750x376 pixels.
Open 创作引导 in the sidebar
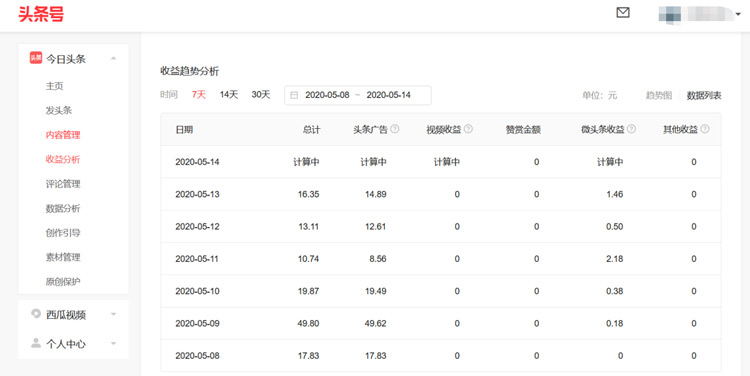(x=63, y=233)
